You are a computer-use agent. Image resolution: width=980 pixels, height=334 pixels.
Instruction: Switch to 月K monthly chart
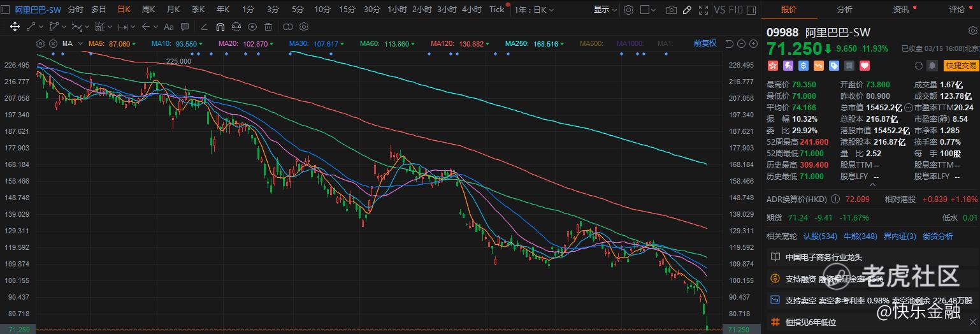coord(173,10)
